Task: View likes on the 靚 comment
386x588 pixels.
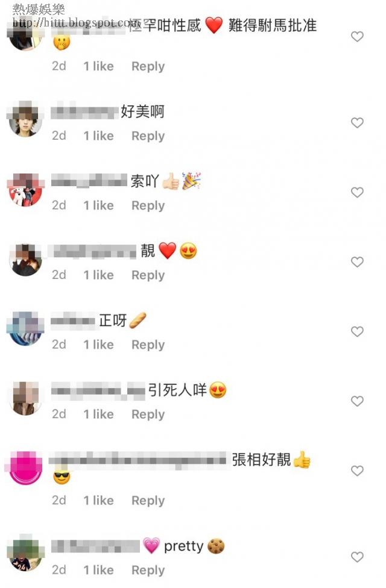Action: pos(98,275)
